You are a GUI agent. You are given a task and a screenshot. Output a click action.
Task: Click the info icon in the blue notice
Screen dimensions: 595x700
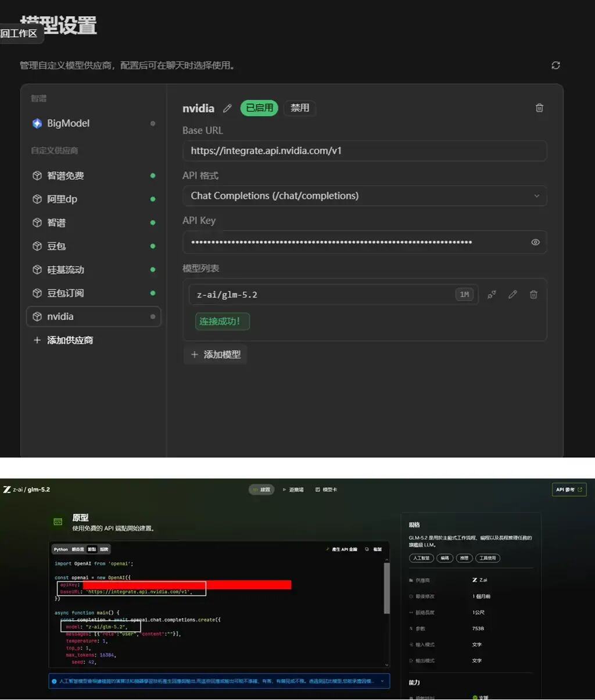pyautogui.click(x=54, y=681)
